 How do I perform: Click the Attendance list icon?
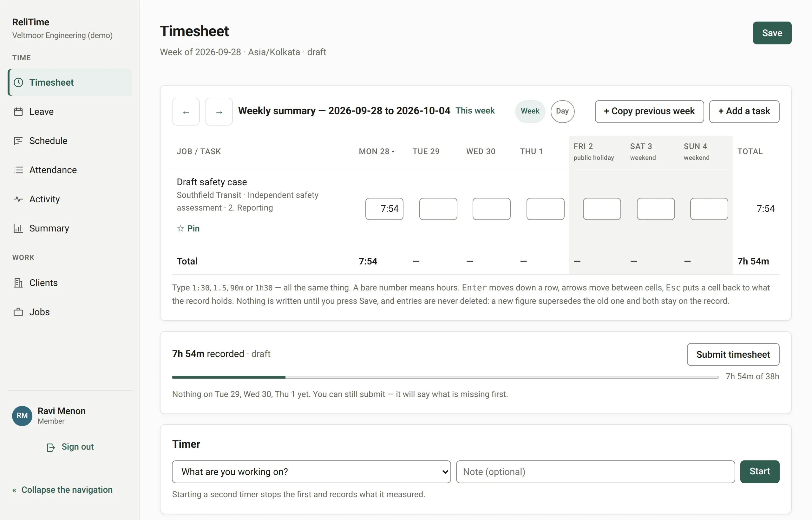(18, 170)
